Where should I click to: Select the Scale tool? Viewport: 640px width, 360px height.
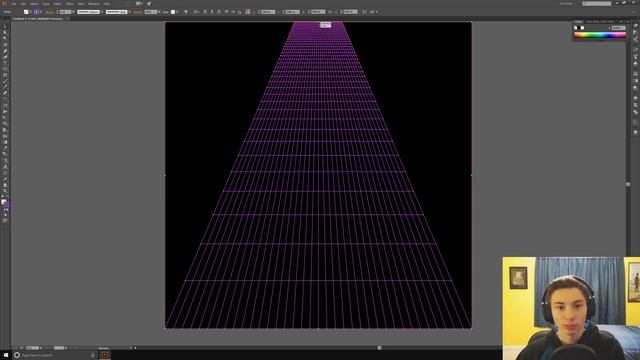click(x=5, y=106)
